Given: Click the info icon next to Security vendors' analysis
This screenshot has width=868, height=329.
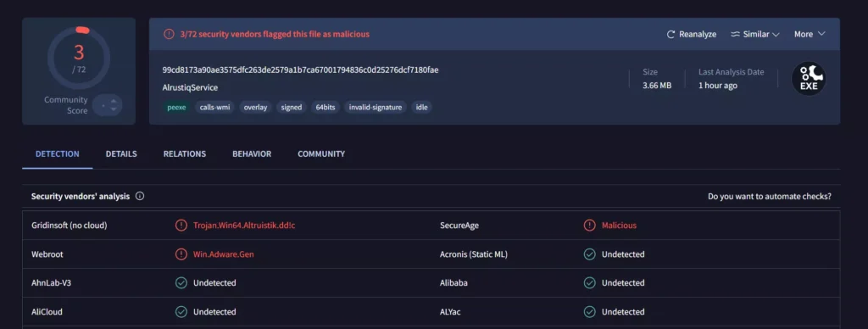Looking at the screenshot, I should (x=140, y=196).
